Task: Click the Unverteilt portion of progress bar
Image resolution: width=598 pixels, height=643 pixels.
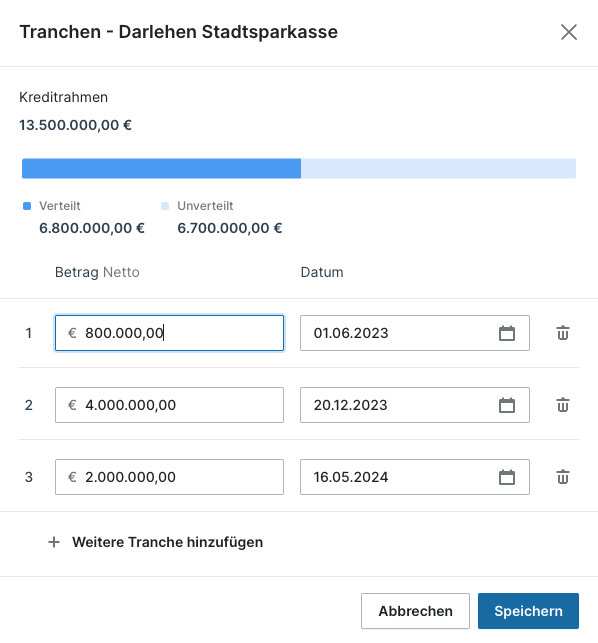Action: coord(438,169)
